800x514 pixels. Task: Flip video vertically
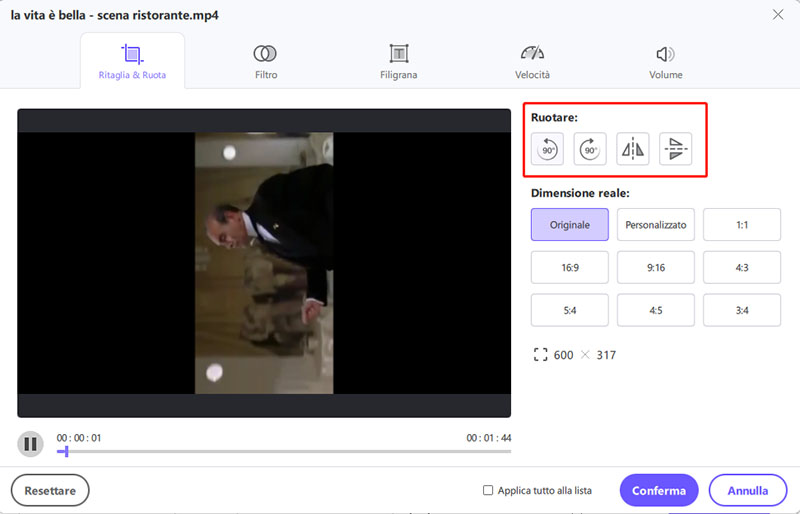(676, 149)
